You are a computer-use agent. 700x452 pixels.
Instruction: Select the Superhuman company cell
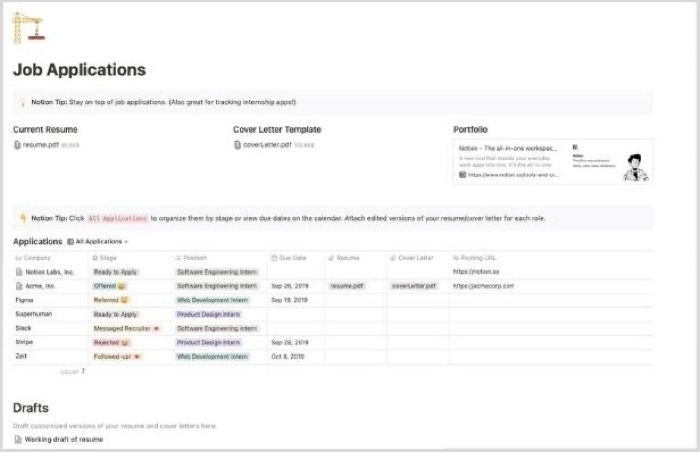50,314
